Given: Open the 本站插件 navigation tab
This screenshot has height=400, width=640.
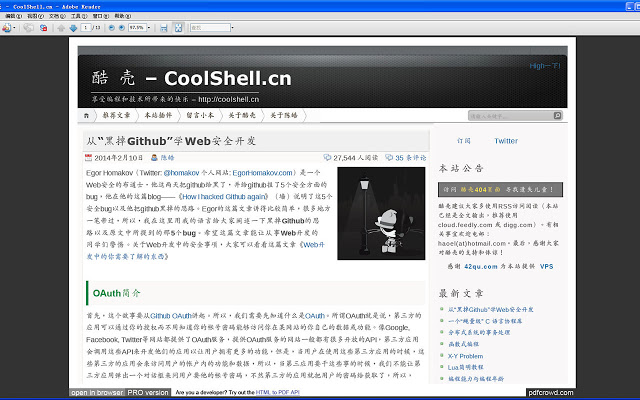Looking at the screenshot, I should point(158,115).
